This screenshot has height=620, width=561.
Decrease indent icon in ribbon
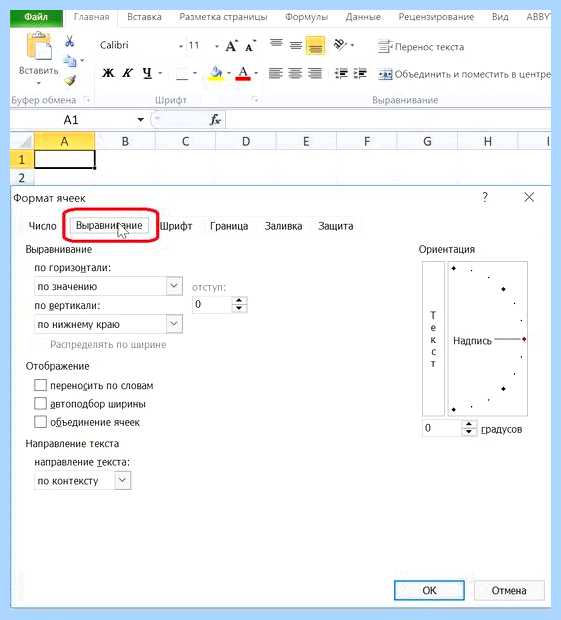click(x=341, y=73)
